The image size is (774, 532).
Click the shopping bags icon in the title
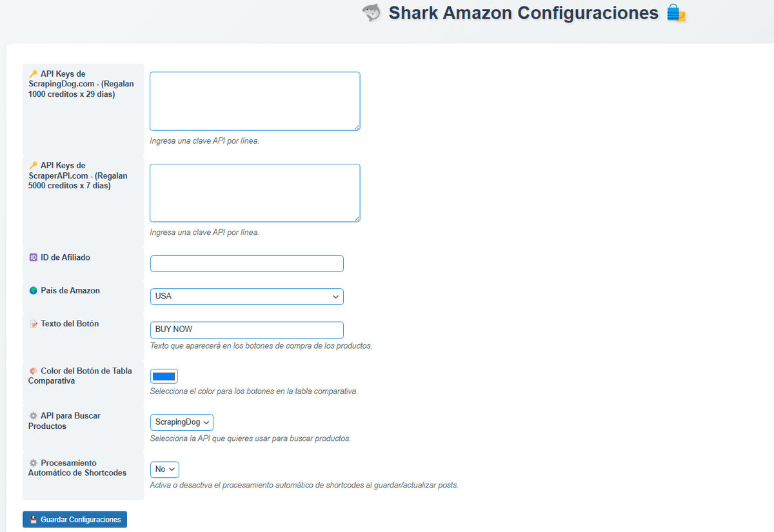tap(676, 14)
